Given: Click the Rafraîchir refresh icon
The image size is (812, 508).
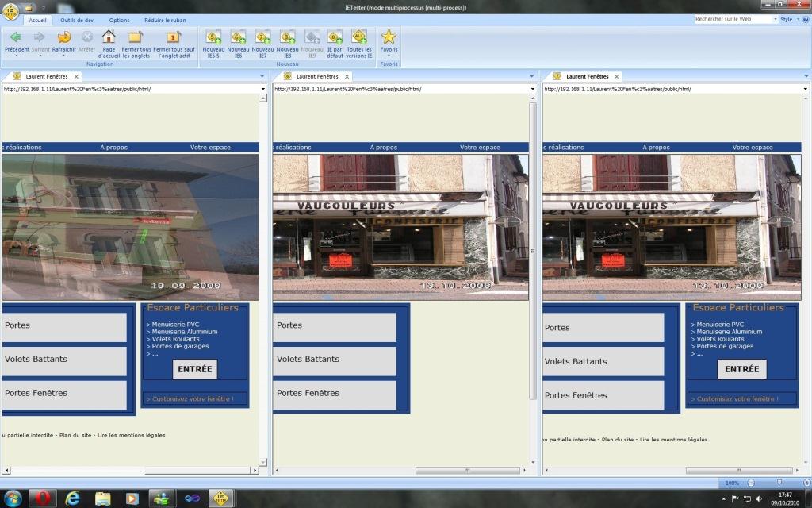Looking at the screenshot, I should point(64,37).
